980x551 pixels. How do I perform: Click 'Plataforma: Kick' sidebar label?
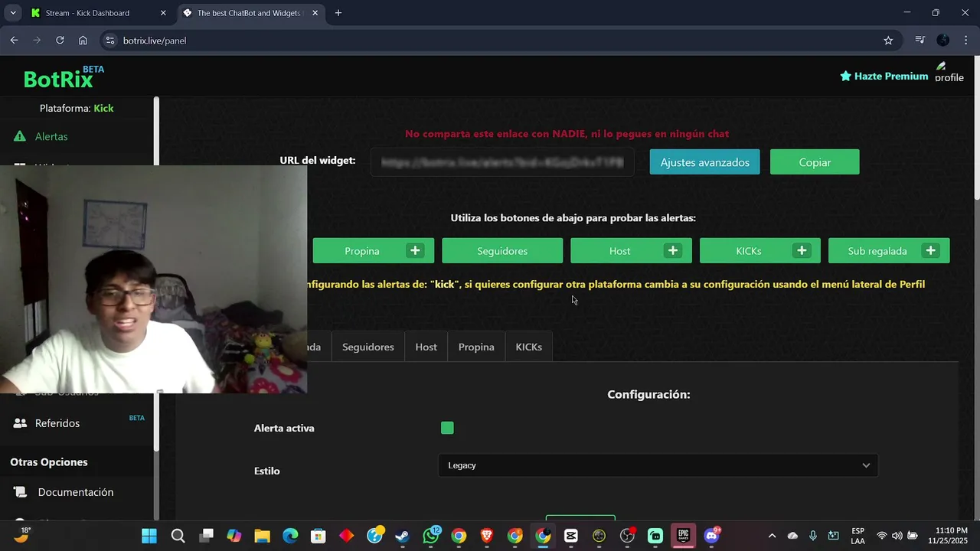point(77,108)
